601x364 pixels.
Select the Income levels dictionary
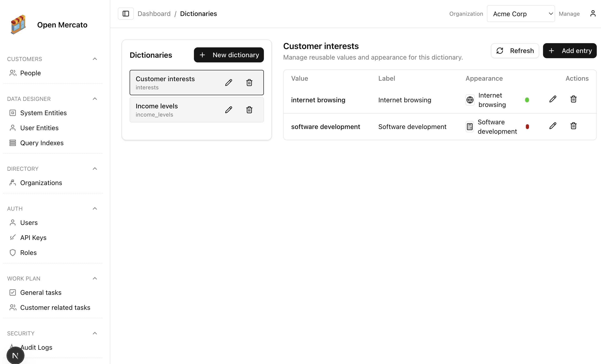[x=171, y=110]
